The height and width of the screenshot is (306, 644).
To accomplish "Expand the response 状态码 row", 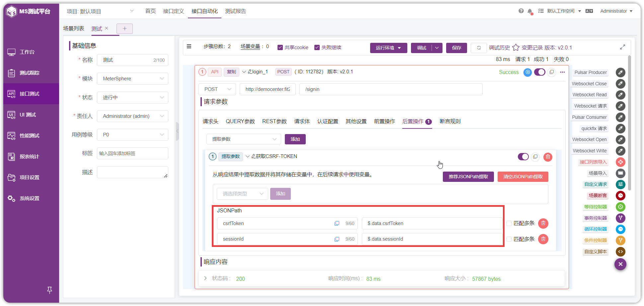I will [205, 278].
